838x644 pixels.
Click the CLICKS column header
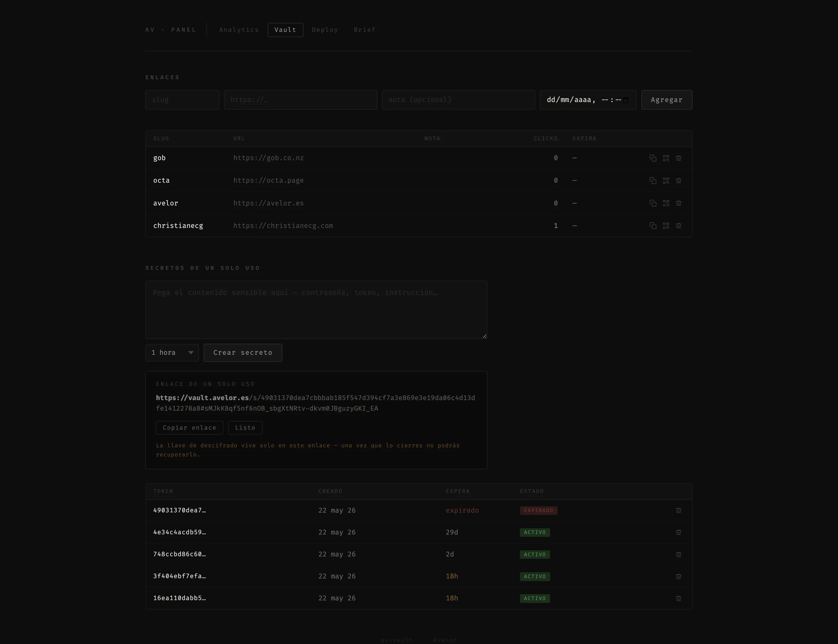click(x=546, y=138)
